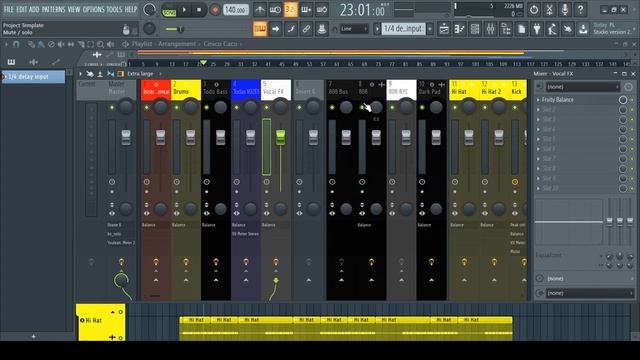Expand Slot 3 in Vocal FX mixer panel

[538, 119]
